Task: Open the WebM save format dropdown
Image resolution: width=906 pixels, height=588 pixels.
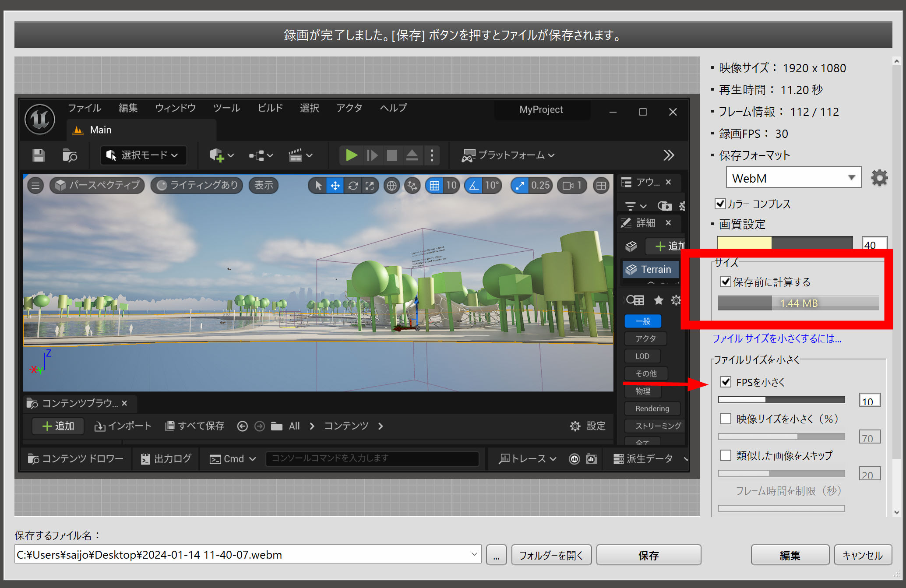Action: click(793, 178)
